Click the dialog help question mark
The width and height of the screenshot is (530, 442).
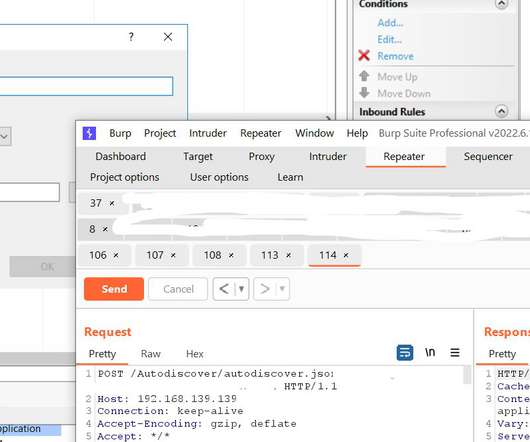pyautogui.click(x=131, y=36)
